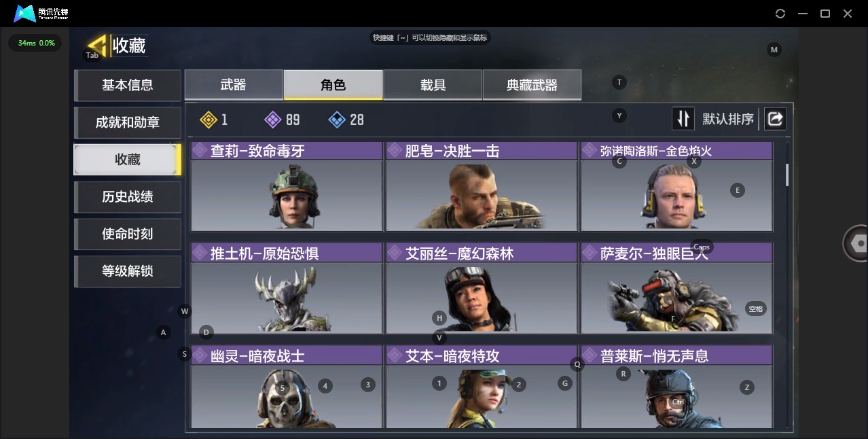Open the 默认排序 sorting option
This screenshot has height=439, width=868.
tap(728, 120)
